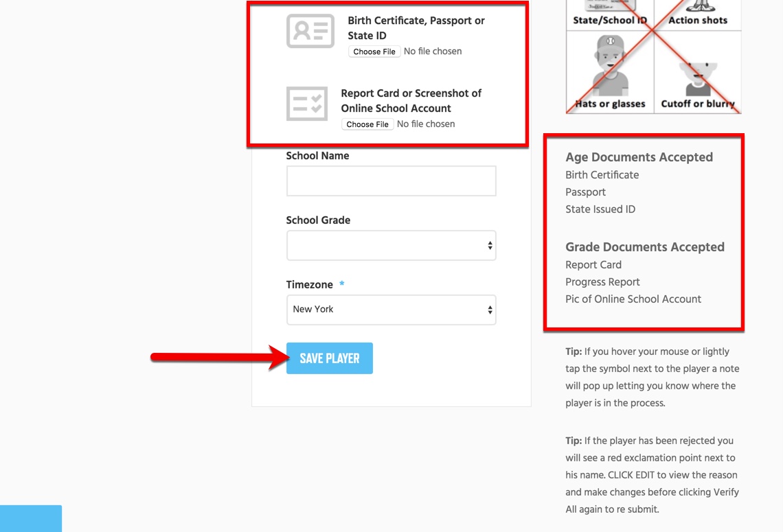The height and width of the screenshot is (532, 783).
Task: Click the 'Grade Documents Accepted' heading
Action: coord(645,247)
